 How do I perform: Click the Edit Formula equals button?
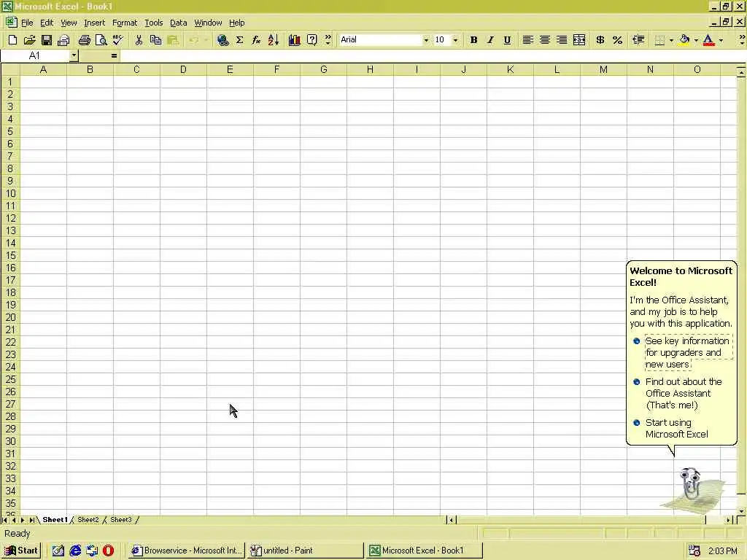(114, 55)
